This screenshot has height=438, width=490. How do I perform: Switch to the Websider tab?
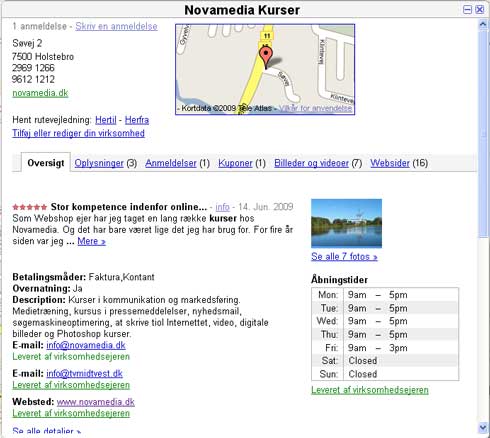[390, 163]
